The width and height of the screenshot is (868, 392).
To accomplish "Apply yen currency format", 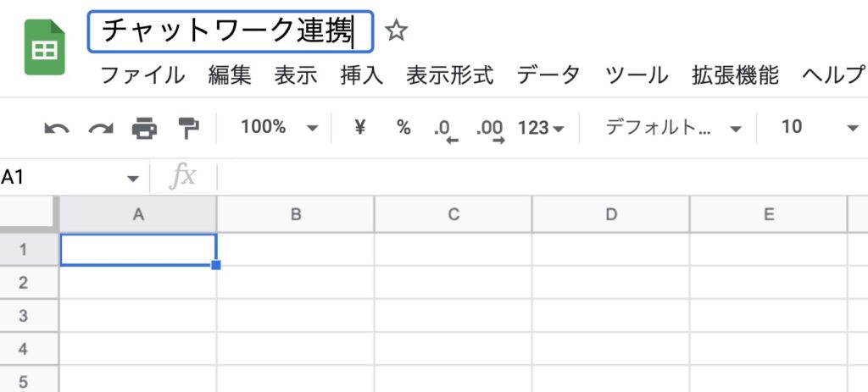I will pyautogui.click(x=360, y=128).
